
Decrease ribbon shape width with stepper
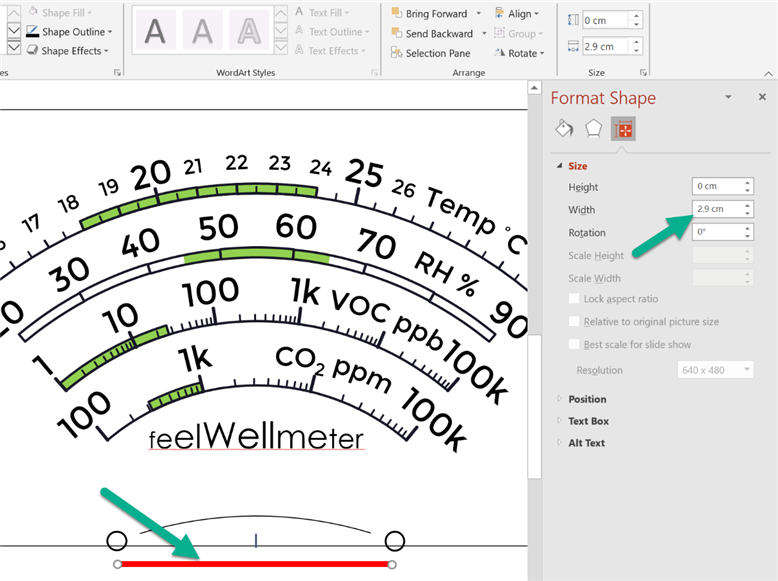click(636, 51)
